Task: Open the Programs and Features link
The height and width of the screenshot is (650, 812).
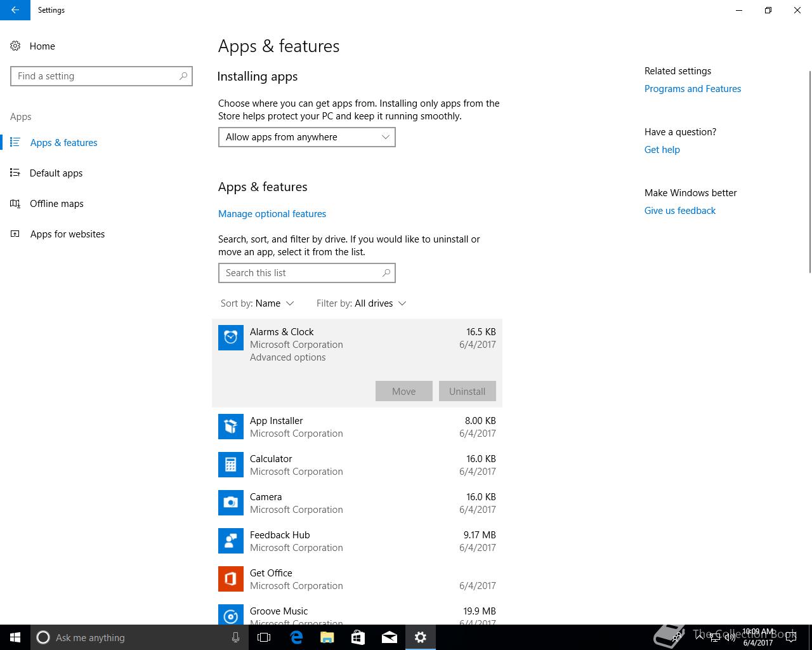Action: [x=693, y=89]
